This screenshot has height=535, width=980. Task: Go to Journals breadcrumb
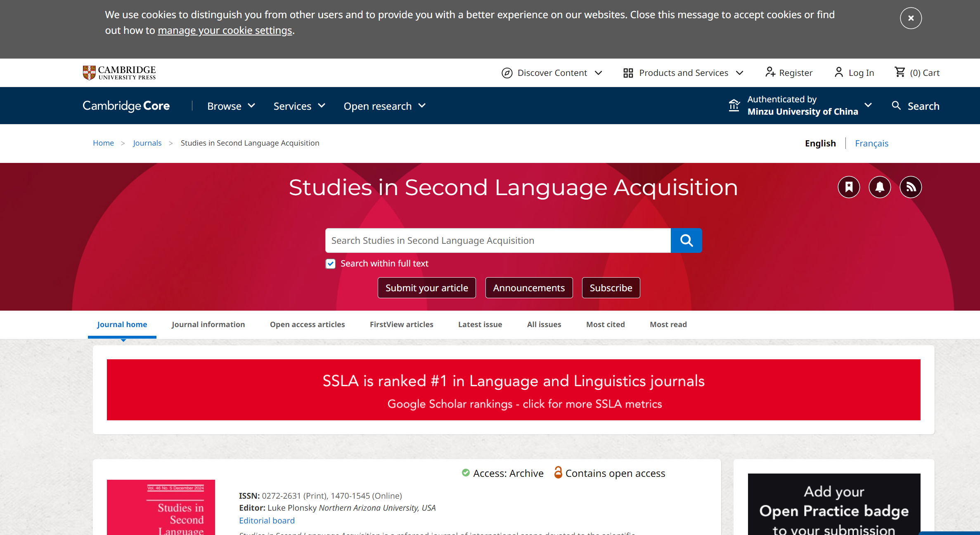pos(147,143)
